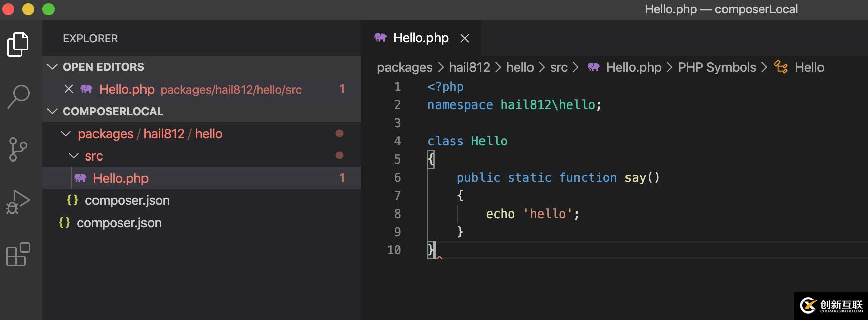868x320 pixels.
Task: Click the Hello class symbol icon in breadcrumb
Action: (x=781, y=67)
